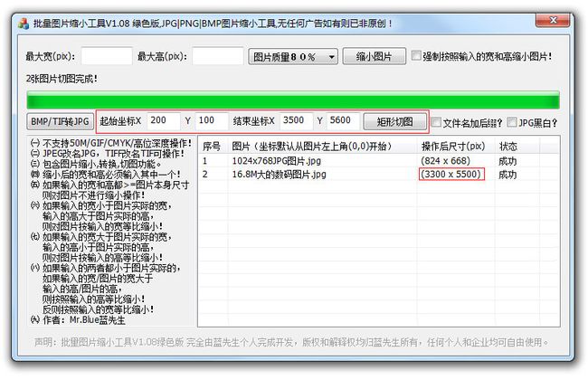Select row 1024x768JPG图片.jpg
588x380 pixels.
[379, 161]
